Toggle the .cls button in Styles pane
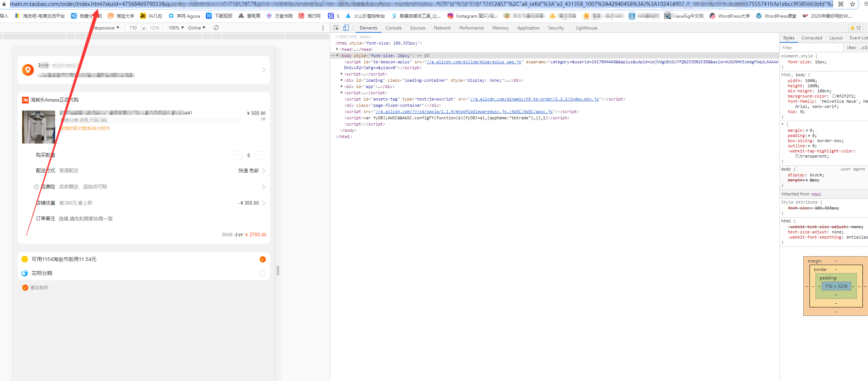The image size is (868, 381). click(864, 48)
